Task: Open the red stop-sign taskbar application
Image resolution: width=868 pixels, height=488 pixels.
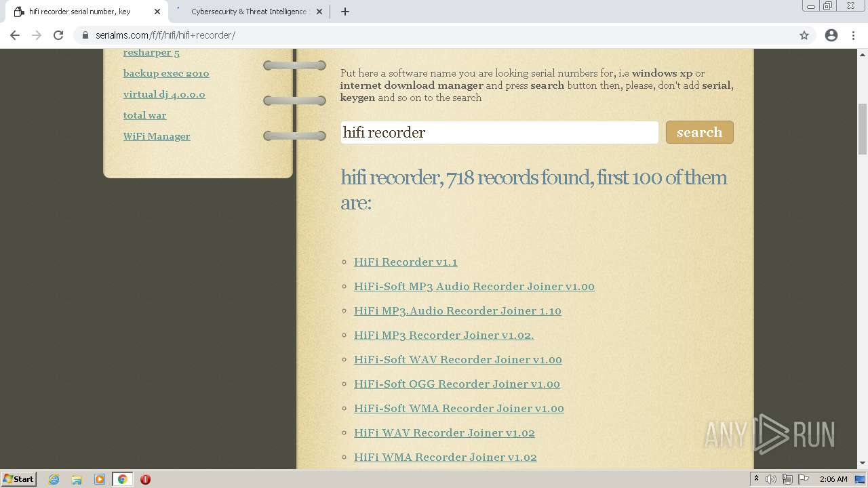Action: (145, 479)
